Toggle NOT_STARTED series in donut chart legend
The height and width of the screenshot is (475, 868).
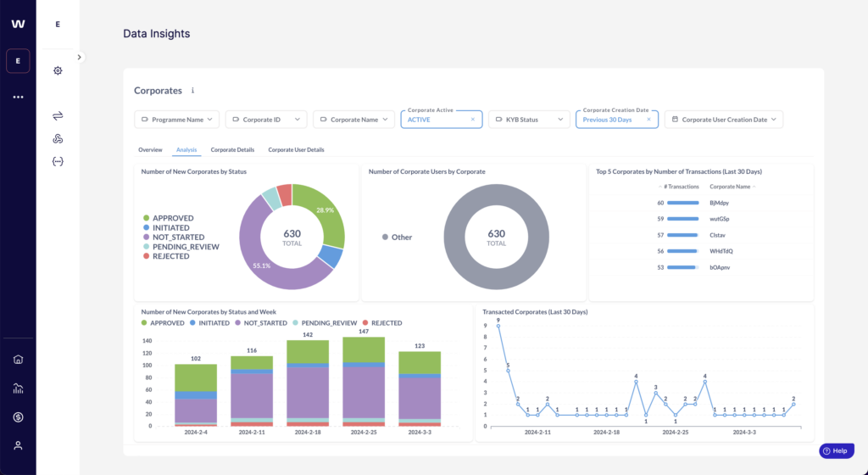coord(176,237)
